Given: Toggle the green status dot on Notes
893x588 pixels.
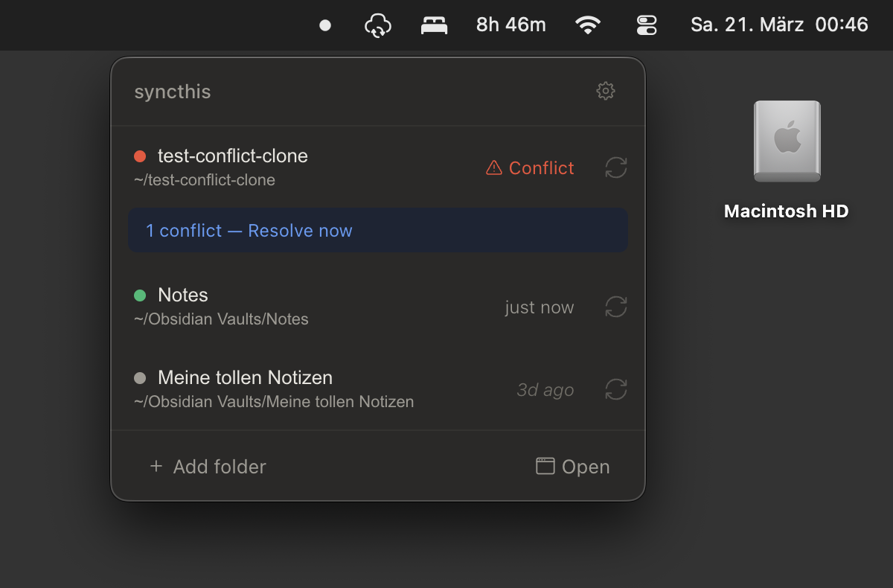Looking at the screenshot, I should (141, 295).
